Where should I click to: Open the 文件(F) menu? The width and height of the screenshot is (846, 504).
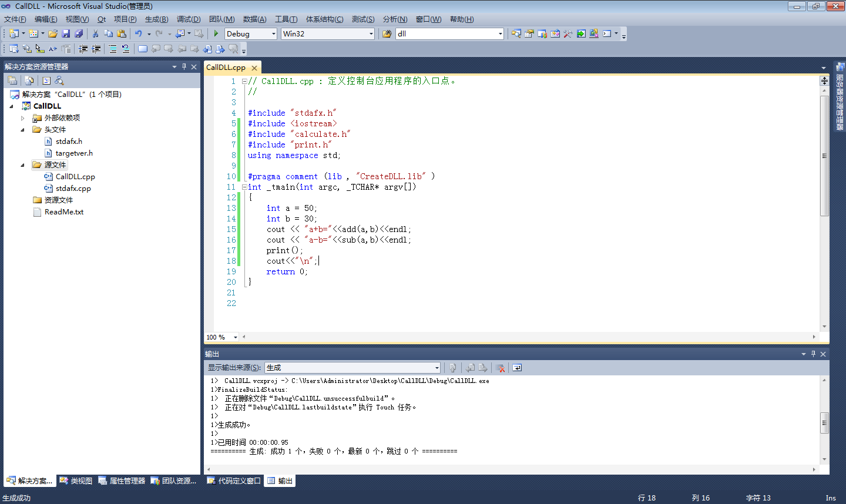click(x=15, y=19)
